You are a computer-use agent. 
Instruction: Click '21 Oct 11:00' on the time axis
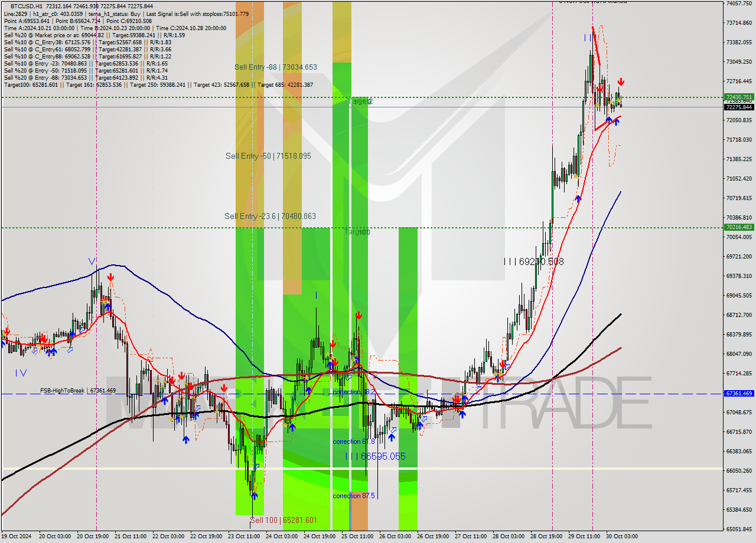coord(130,537)
